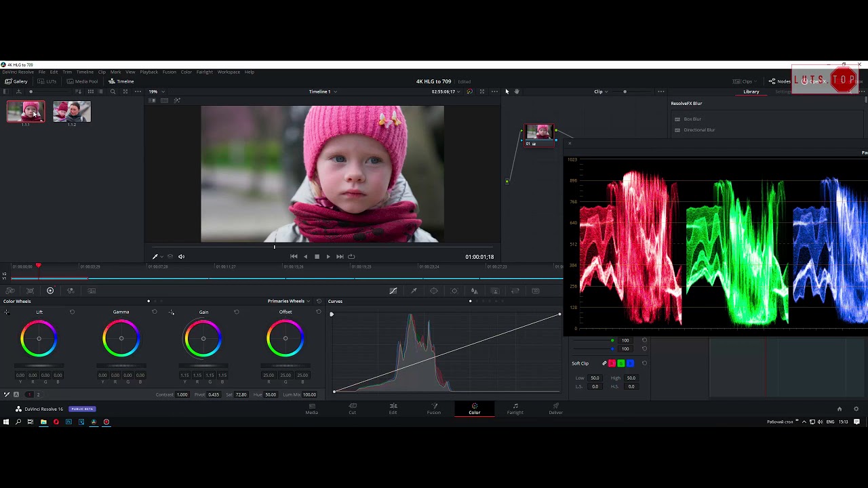Open the Gallery panel

click(16, 81)
